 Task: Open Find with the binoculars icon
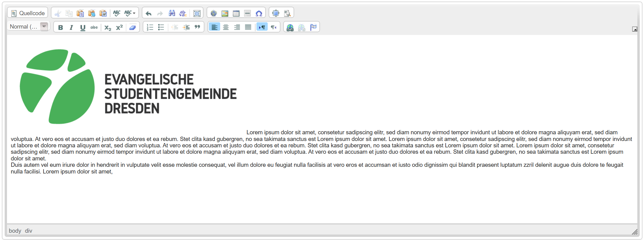[172, 13]
